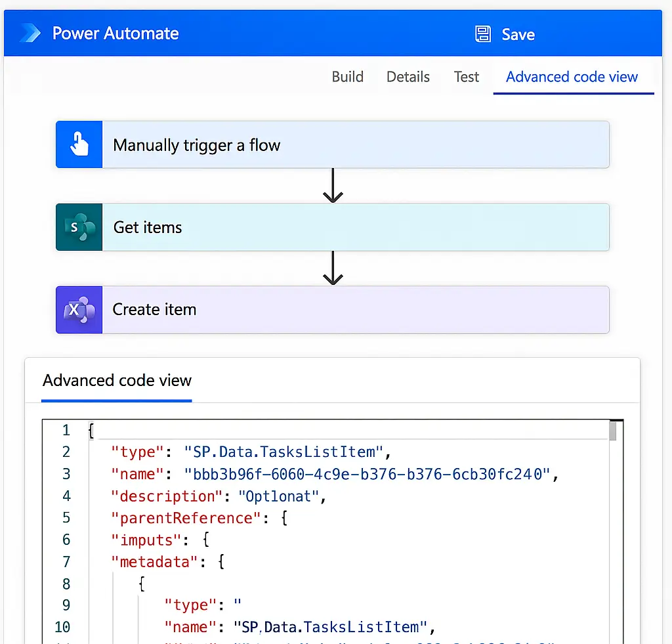Click the "name" key on line 3

point(138,474)
